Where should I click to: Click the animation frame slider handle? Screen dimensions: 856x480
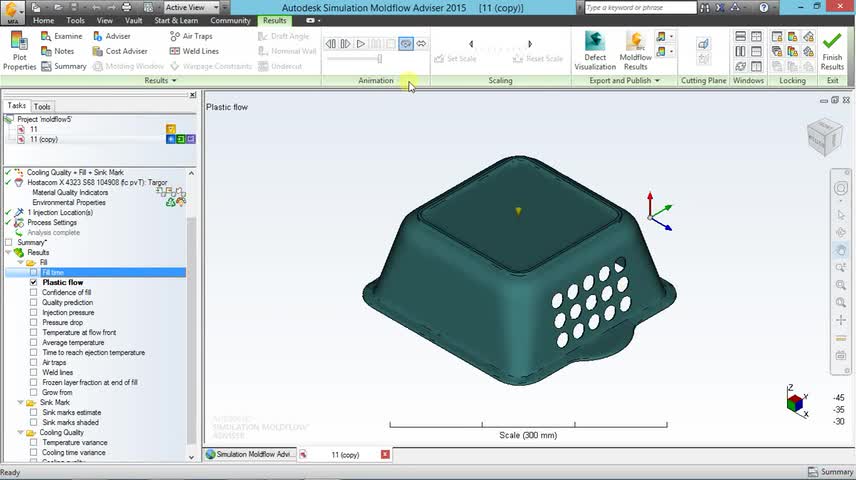(379, 58)
